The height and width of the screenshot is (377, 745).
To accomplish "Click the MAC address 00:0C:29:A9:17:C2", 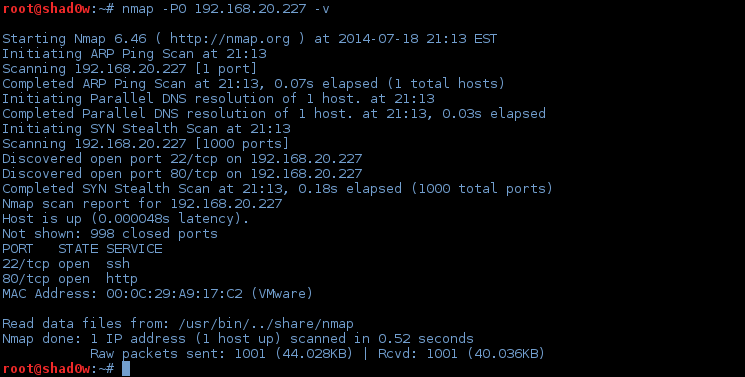I will coord(174,293).
